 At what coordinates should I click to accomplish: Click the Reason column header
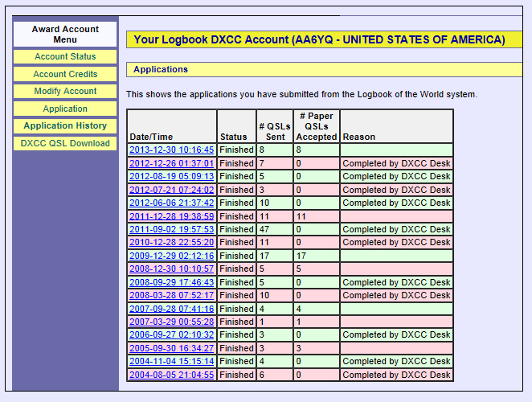pos(397,126)
